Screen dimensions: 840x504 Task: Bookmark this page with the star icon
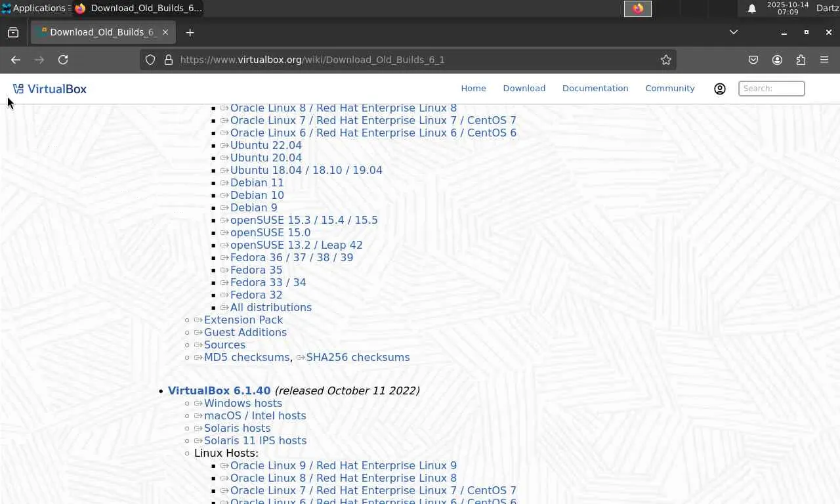click(666, 60)
